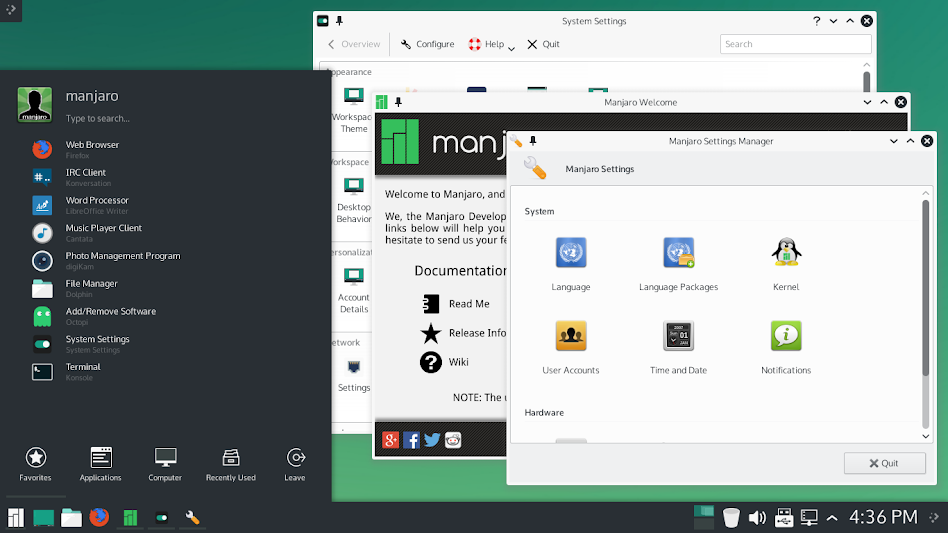
Task: Open Language Packages in Manjaro Settings
Action: (x=678, y=253)
